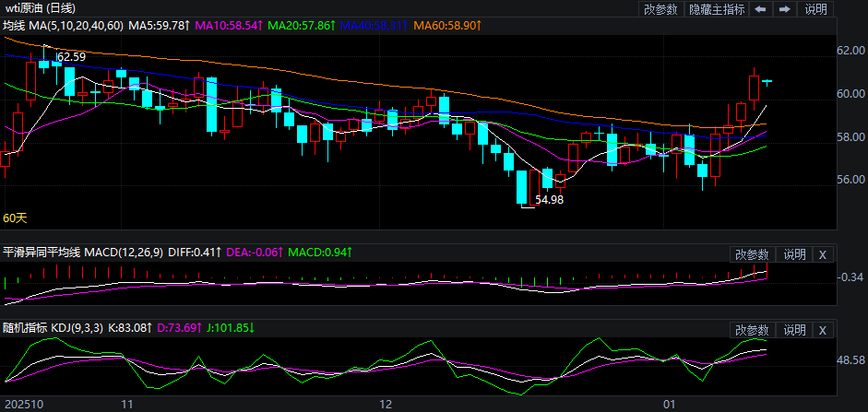The image size is (868, 412).
Task: Click the 12 month marker on date axis
Action: click(386, 404)
